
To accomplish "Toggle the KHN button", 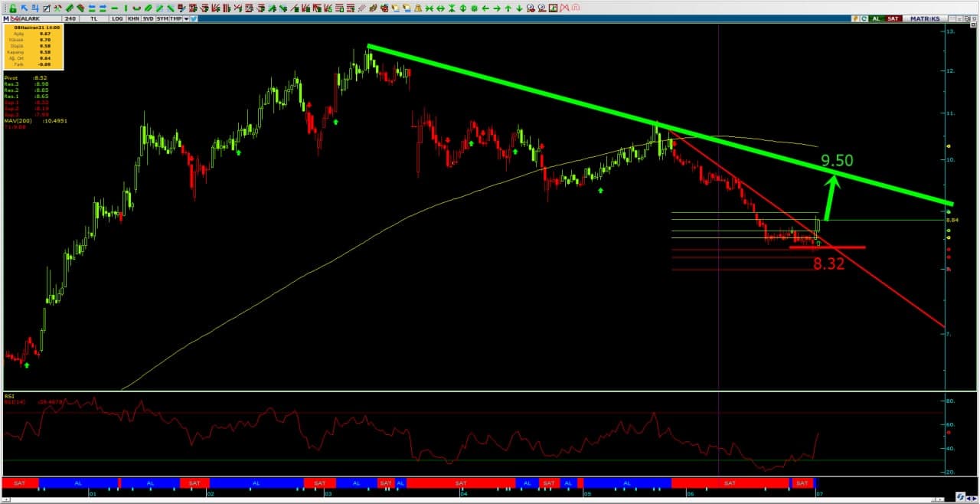I will 133,18.
